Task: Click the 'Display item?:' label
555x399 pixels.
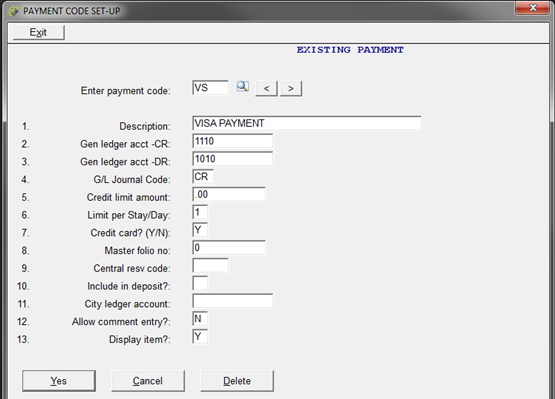Action: coord(139,340)
